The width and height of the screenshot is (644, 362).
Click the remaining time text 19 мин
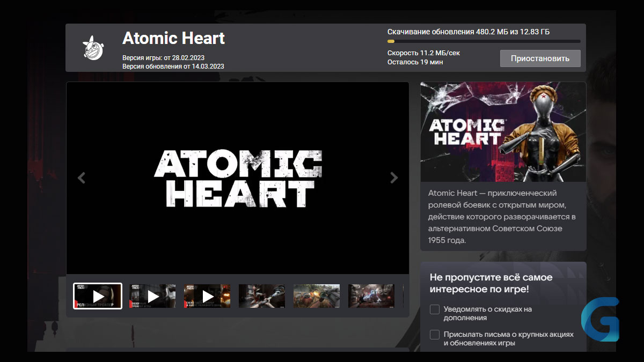pyautogui.click(x=415, y=62)
